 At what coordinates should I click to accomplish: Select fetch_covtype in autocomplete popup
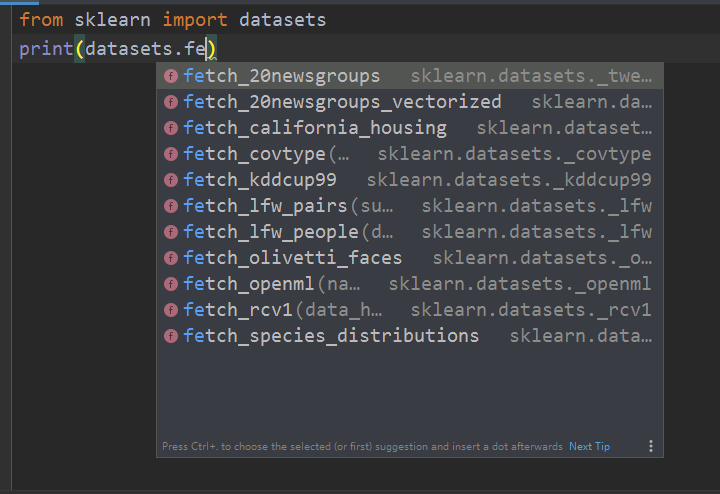tap(410, 154)
